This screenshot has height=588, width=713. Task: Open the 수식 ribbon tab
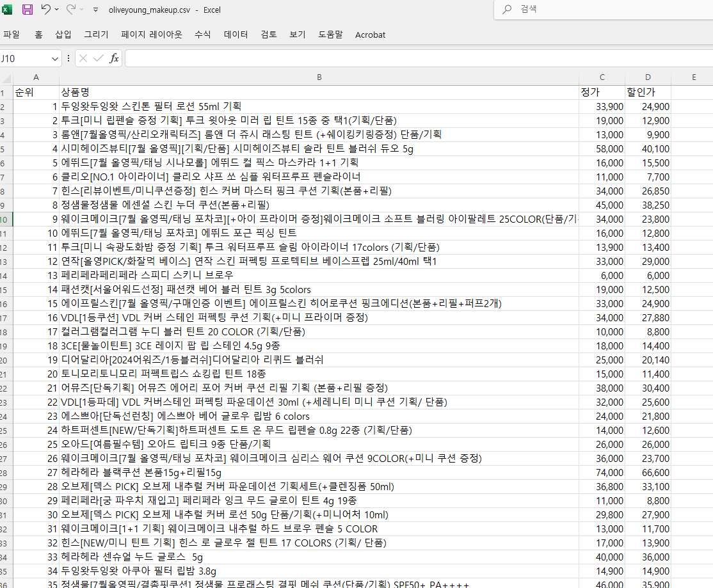pos(203,35)
